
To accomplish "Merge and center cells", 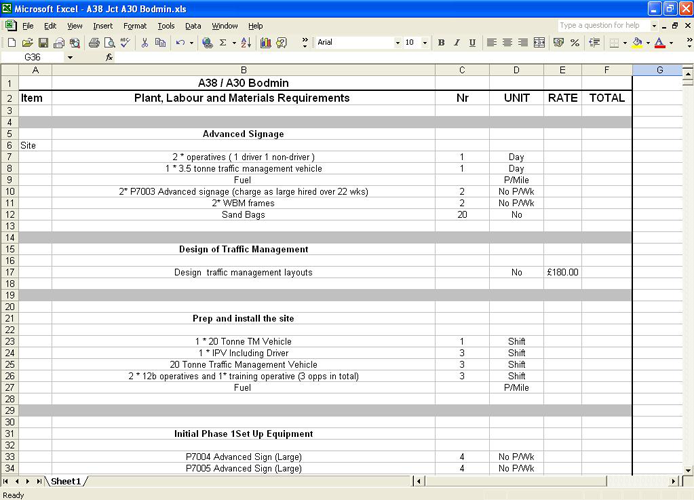I will click(539, 42).
